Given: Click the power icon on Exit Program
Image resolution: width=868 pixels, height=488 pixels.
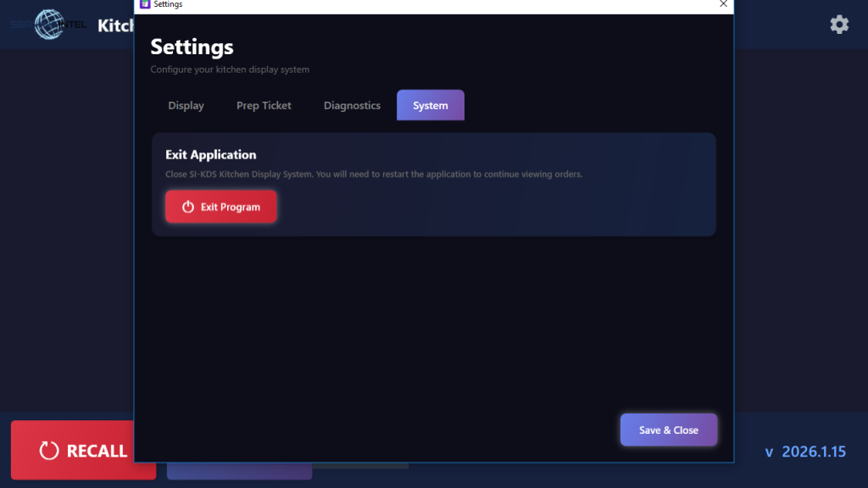Looking at the screenshot, I should pos(188,207).
